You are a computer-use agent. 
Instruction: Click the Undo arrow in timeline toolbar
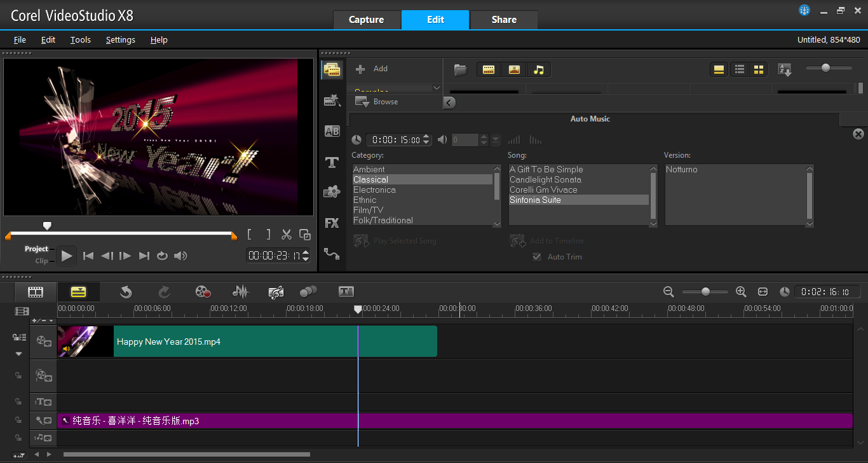pyautogui.click(x=126, y=292)
